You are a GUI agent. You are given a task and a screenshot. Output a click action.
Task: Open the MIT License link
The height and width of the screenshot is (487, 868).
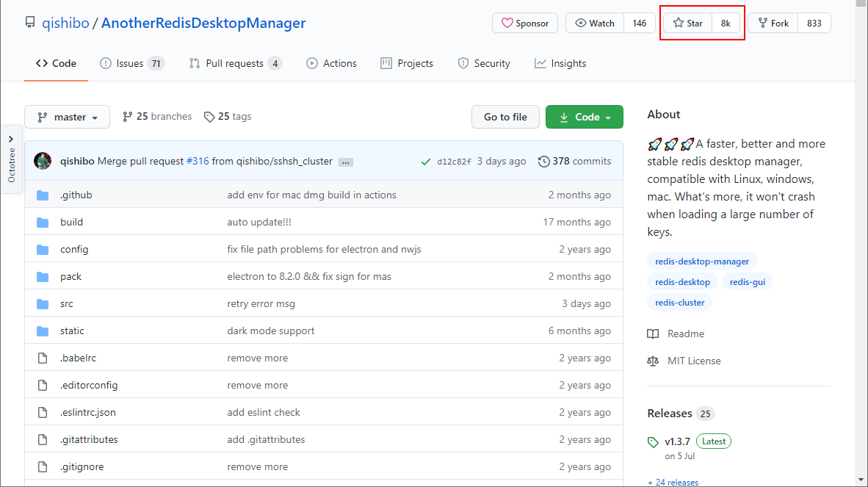tap(694, 361)
